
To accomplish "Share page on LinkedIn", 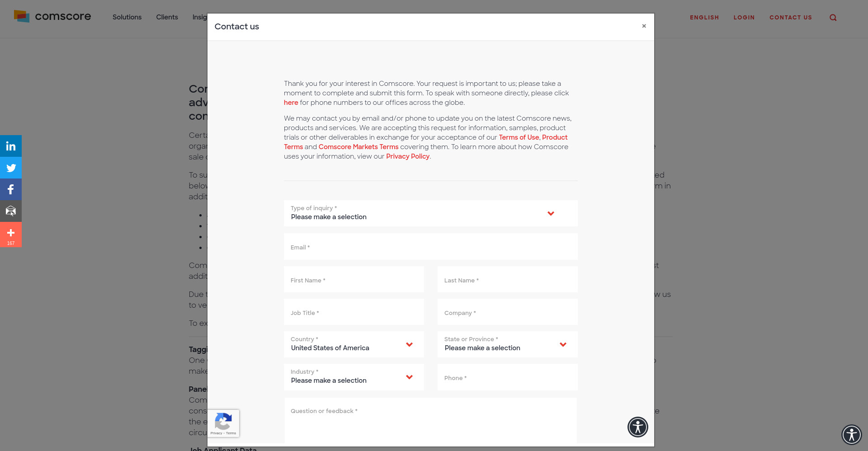I will [x=11, y=146].
